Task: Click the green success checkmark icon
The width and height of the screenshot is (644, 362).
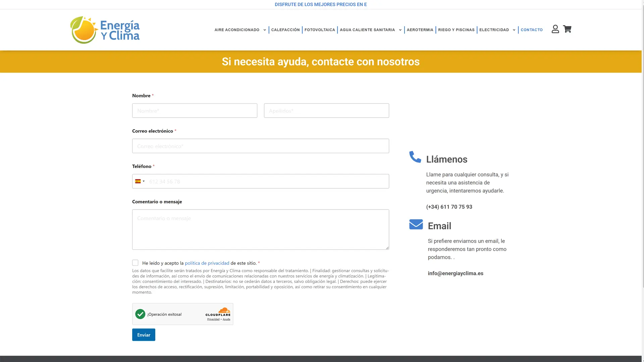Action: click(x=140, y=314)
